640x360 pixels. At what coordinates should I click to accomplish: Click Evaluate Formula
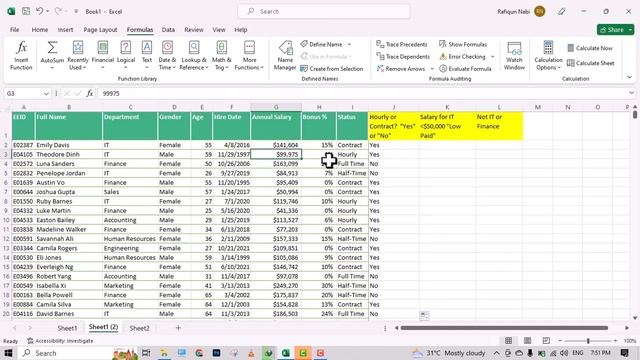pyautogui.click(x=465, y=69)
